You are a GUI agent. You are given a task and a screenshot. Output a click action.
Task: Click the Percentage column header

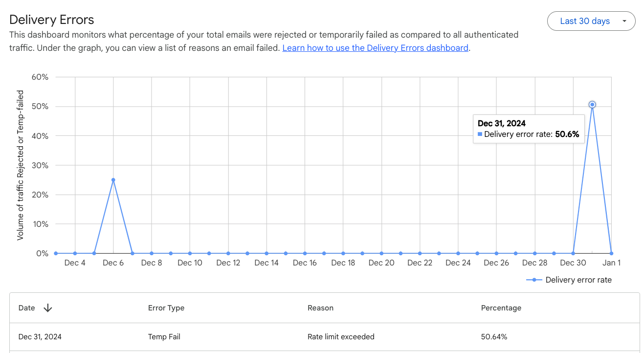[501, 308]
